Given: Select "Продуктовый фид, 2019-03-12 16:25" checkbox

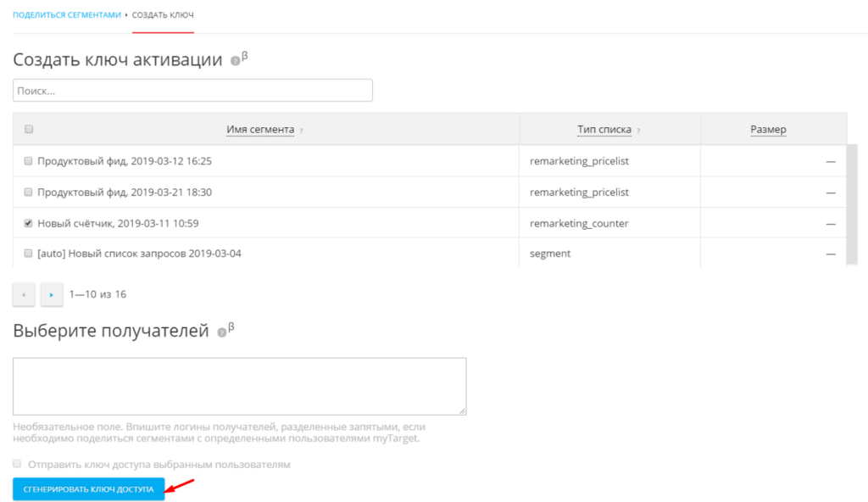Looking at the screenshot, I should [29, 161].
